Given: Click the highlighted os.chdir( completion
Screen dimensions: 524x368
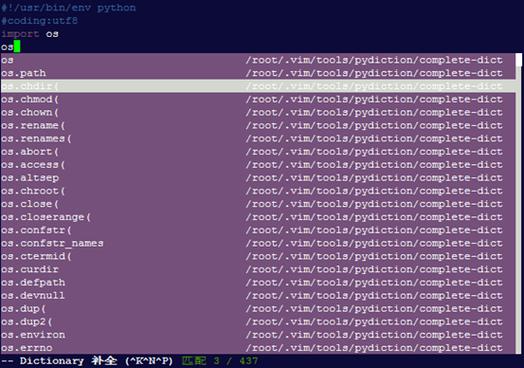Looking at the screenshot, I should (x=258, y=86).
